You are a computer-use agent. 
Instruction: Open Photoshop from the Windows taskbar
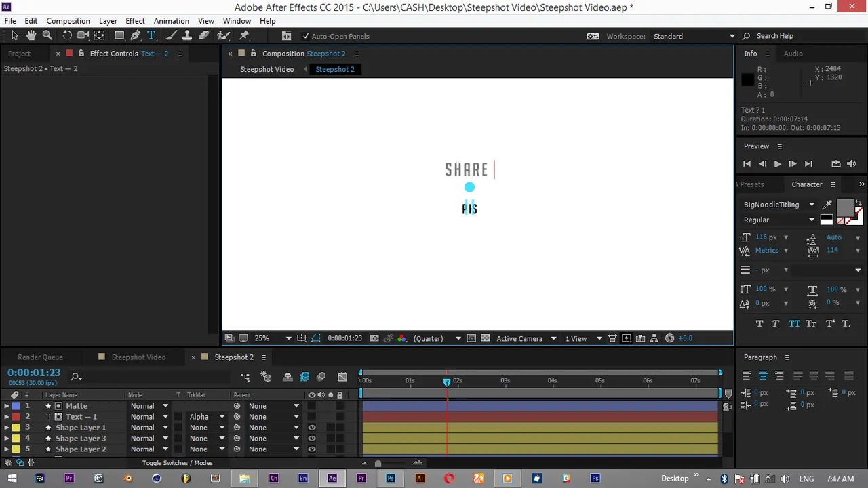point(391,479)
